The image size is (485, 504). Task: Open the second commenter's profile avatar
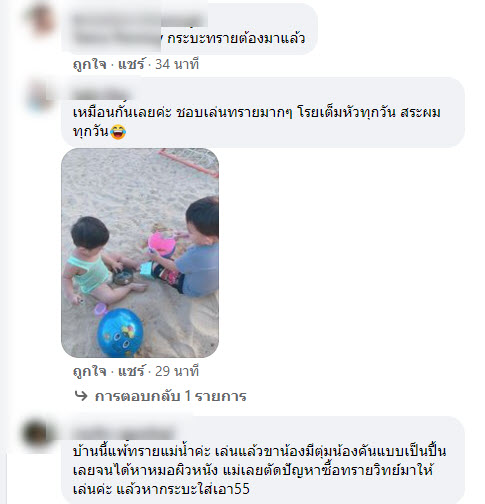tap(40, 95)
